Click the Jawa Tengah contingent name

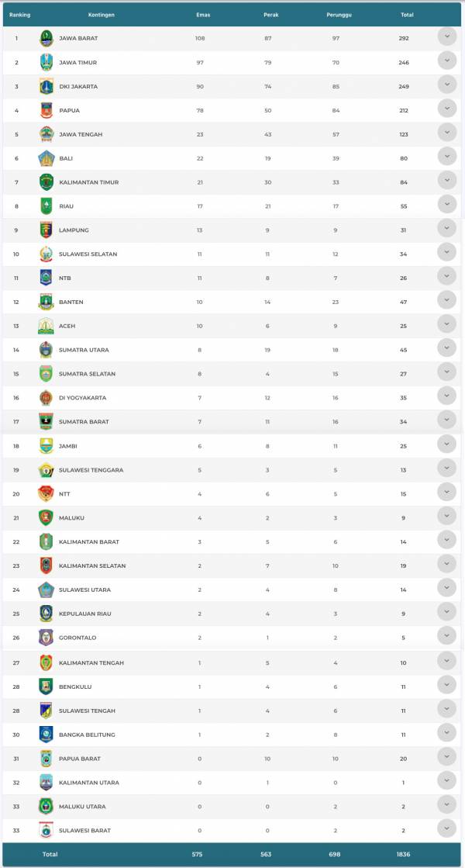81,134
